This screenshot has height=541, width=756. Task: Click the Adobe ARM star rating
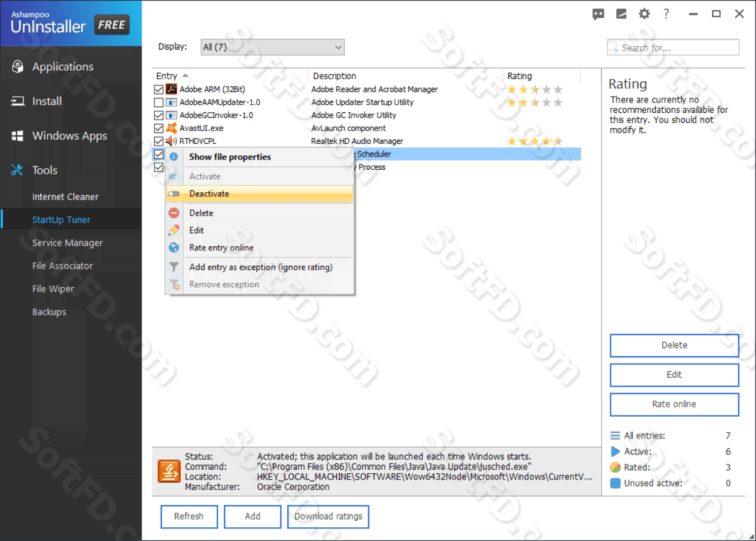point(535,90)
